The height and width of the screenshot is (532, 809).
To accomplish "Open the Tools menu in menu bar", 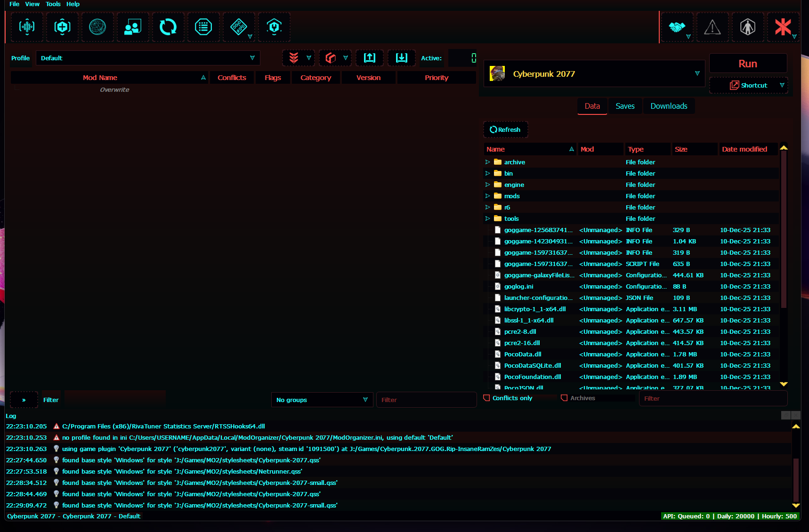I will click(53, 4).
